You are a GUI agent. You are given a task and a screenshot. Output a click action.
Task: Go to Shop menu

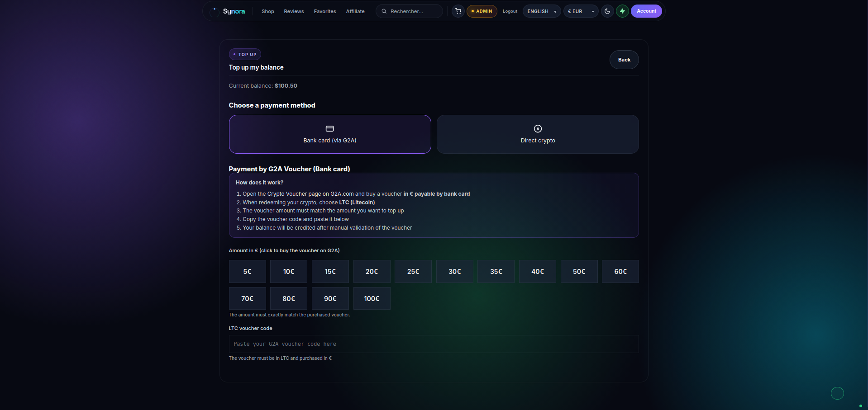(268, 11)
